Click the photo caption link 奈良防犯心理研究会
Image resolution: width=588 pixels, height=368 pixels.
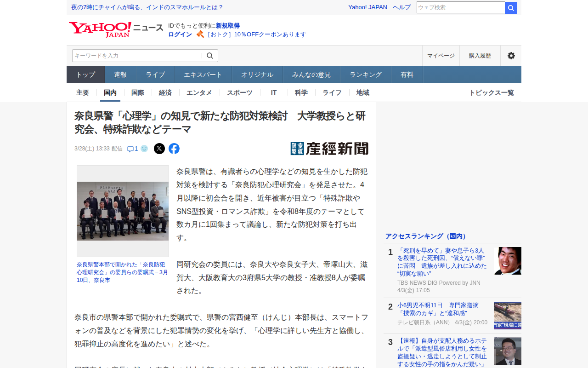coord(122,272)
